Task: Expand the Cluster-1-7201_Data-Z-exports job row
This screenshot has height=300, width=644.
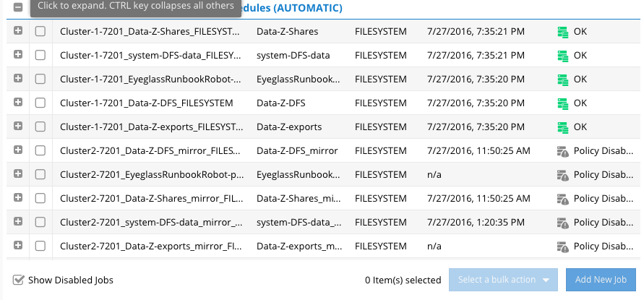Action: point(18,126)
